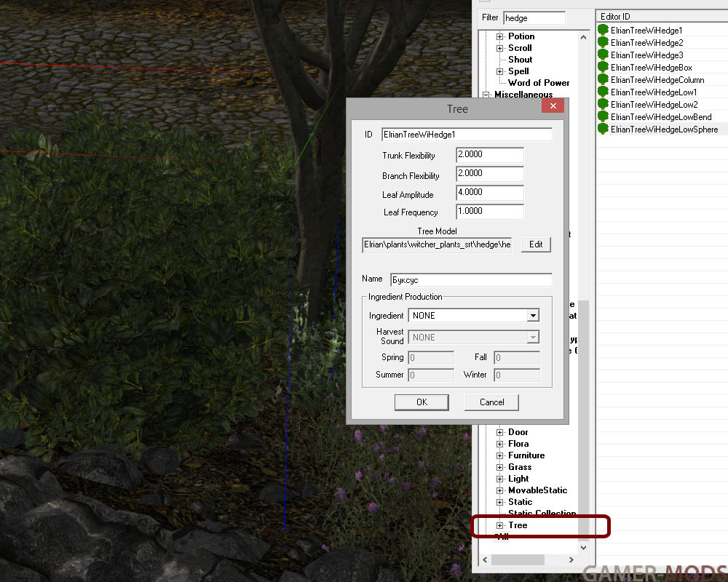Click the Editor ID column header
The height and width of the screenshot is (582, 728).
tap(662, 16)
